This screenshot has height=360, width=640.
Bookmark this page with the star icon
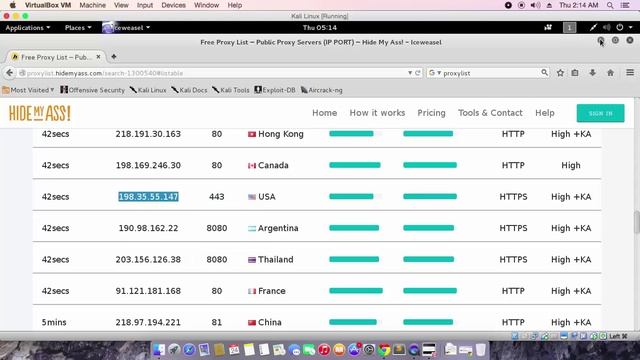click(560, 73)
